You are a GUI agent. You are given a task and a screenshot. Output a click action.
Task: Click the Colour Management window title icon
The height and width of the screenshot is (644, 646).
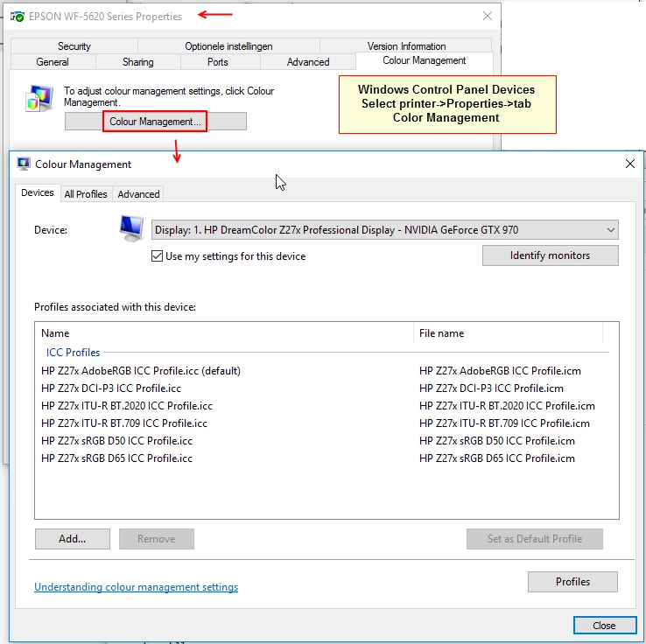(24, 164)
